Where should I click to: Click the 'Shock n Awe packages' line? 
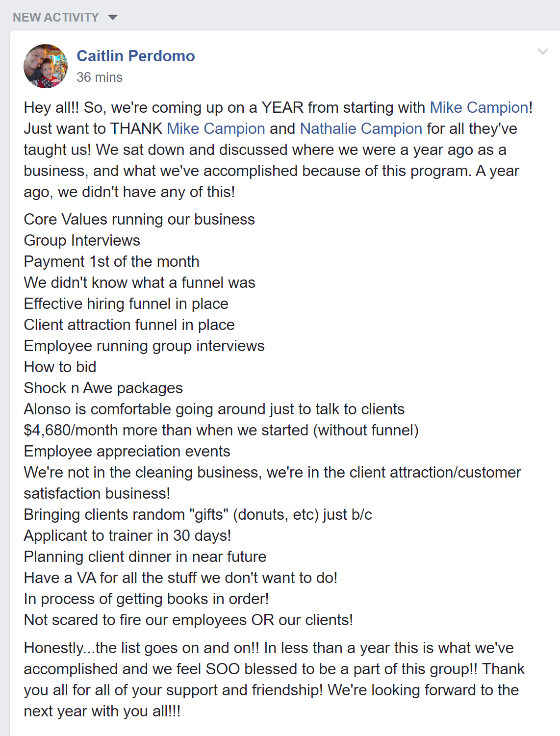click(103, 388)
